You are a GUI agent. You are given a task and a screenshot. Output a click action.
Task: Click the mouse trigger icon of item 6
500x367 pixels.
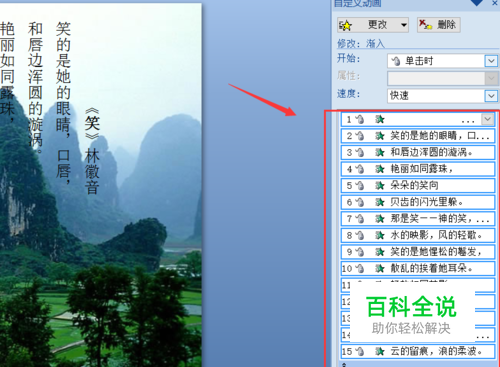click(360, 202)
